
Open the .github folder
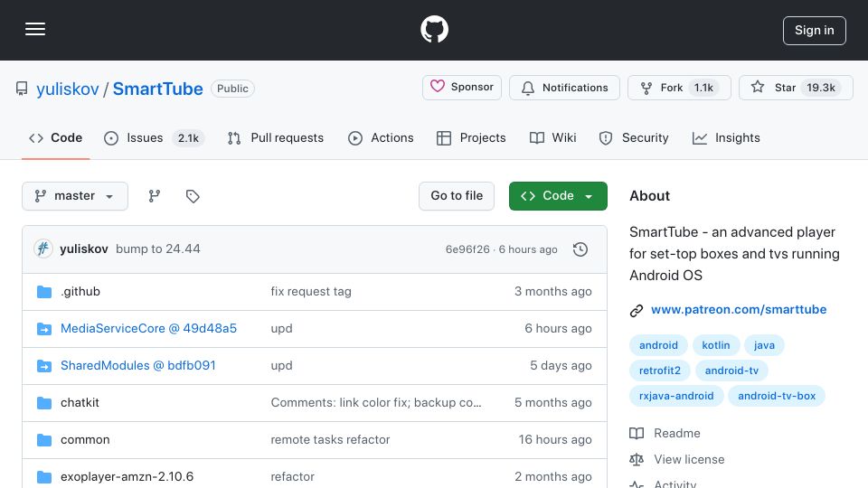click(80, 292)
